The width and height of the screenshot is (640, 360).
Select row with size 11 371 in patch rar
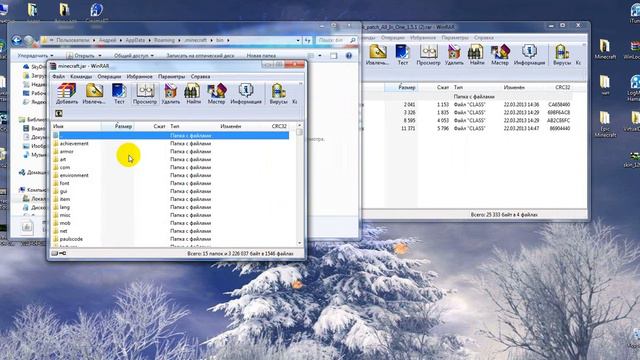[x=467, y=128]
